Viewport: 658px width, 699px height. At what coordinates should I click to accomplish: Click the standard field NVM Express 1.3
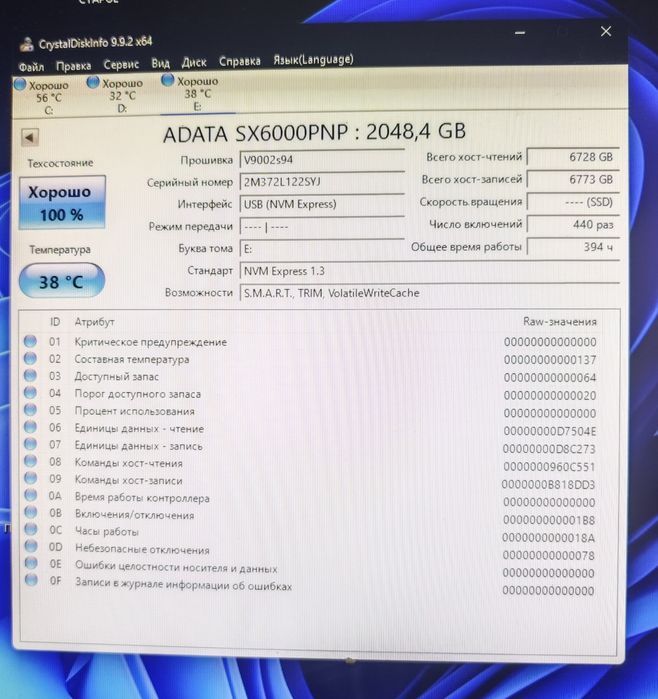pyautogui.click(x=429, y=271)
